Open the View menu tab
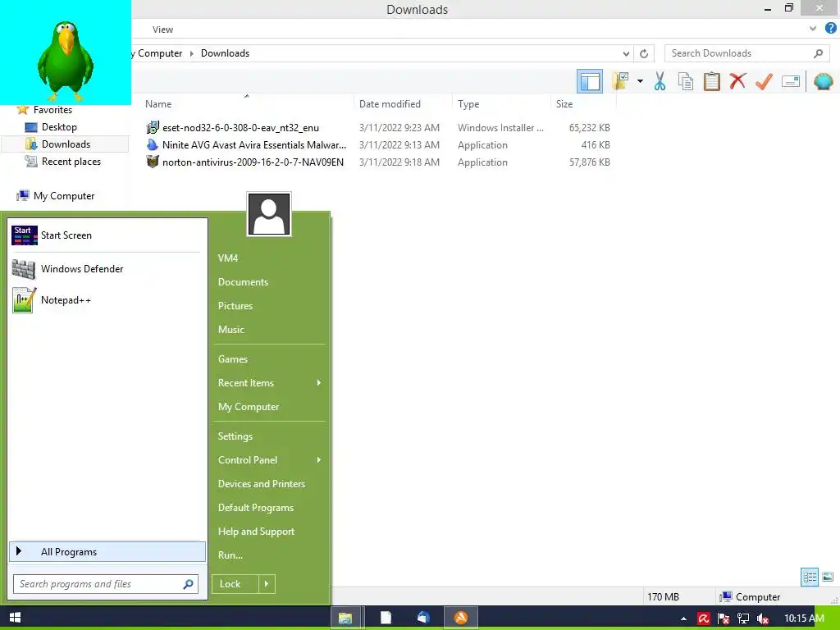840x630 pixels. tap(162, 30)
